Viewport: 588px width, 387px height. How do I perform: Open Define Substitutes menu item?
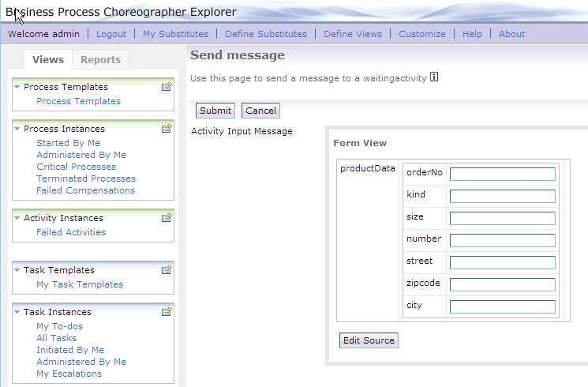click(x=266, y=34)
